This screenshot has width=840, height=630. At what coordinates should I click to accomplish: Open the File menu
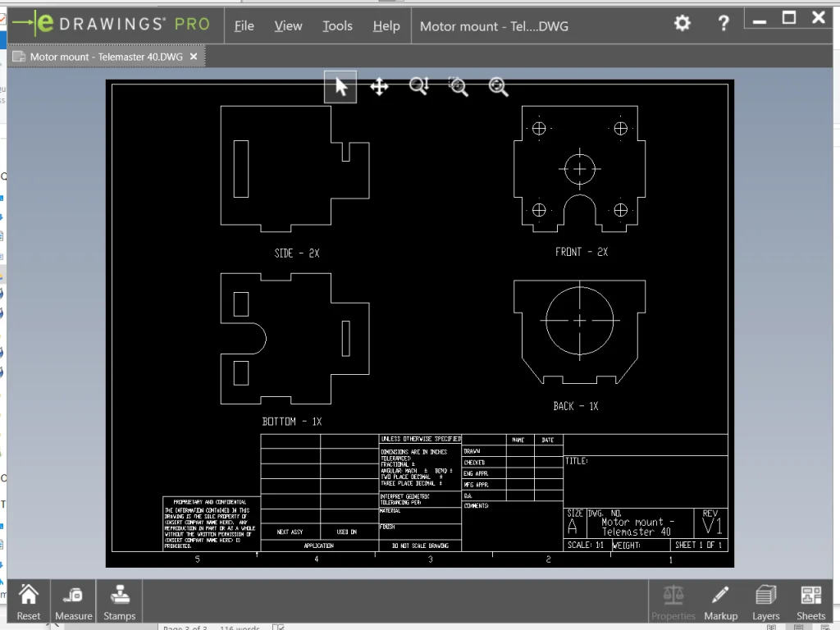tap(244, 25)
